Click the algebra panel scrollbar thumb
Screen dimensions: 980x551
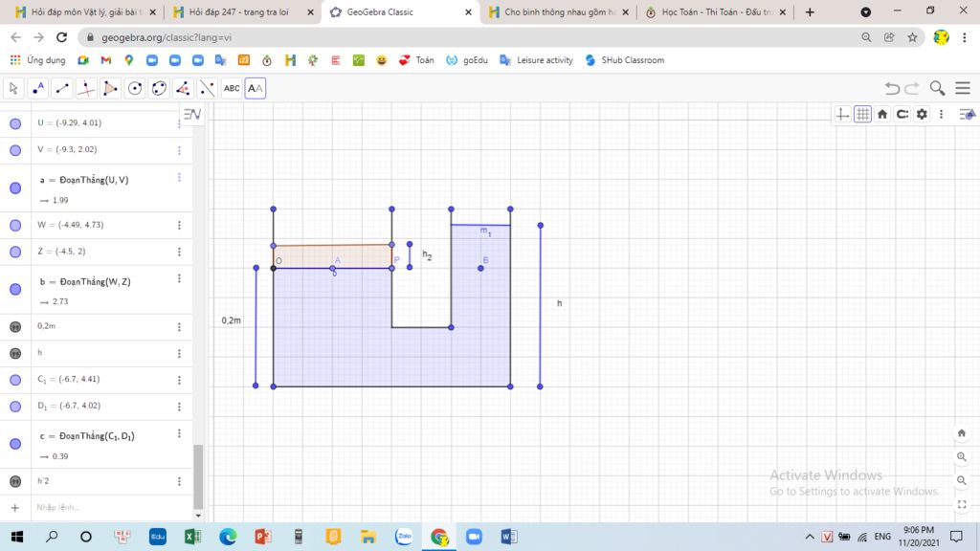(x=198, y=476)
